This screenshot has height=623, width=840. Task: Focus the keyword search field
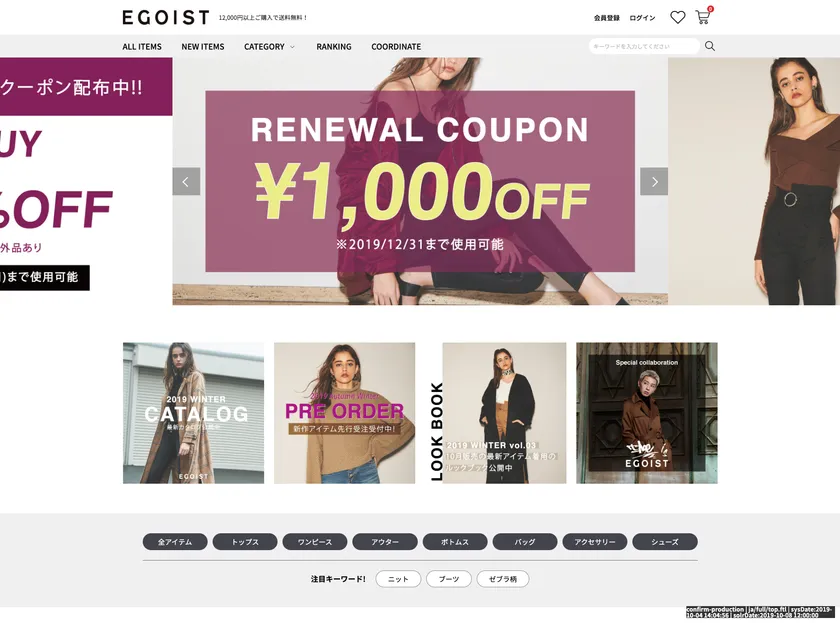pyautogui.click(x=644, y=46)
